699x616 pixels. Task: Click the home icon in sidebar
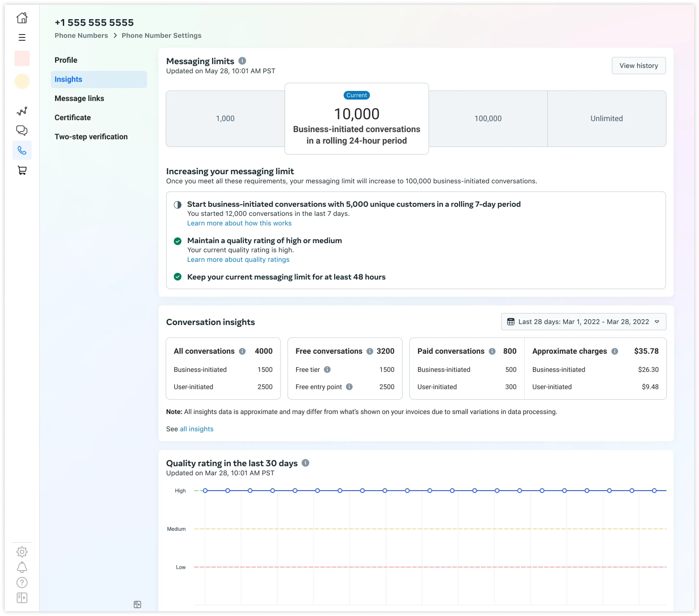[x=22, y=18]
